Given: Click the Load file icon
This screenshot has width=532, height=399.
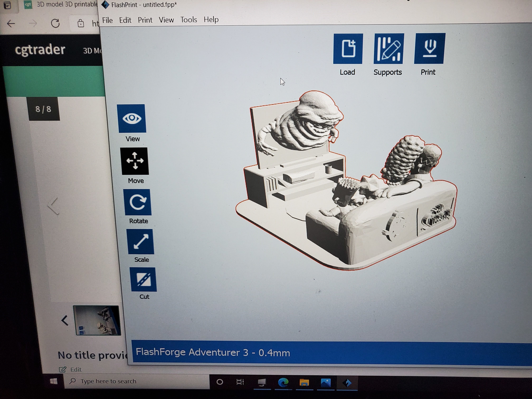Looking at the screenshot, I should (348, 49).
